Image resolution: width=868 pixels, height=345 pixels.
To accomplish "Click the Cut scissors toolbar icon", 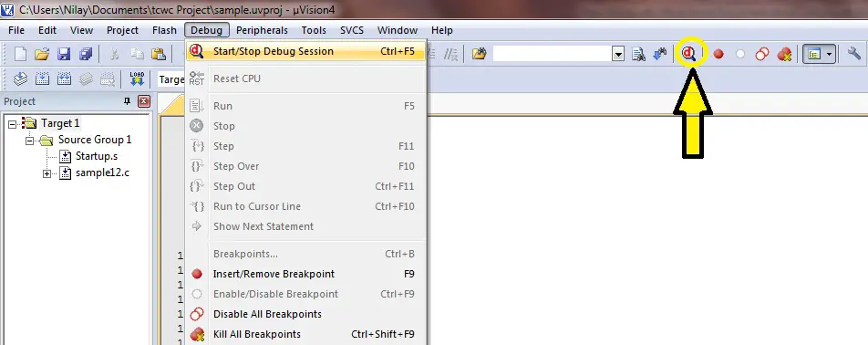I will [115, 54].
